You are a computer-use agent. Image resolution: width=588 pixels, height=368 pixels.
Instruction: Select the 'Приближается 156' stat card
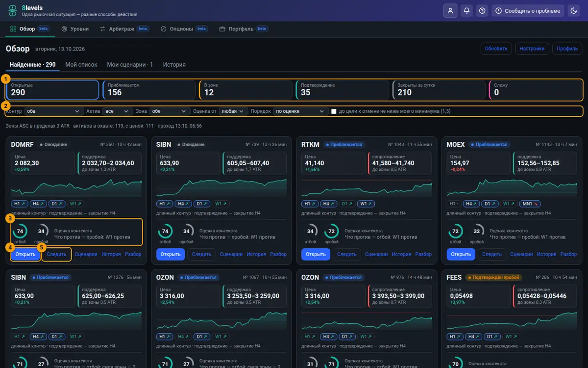pos(149,89)
